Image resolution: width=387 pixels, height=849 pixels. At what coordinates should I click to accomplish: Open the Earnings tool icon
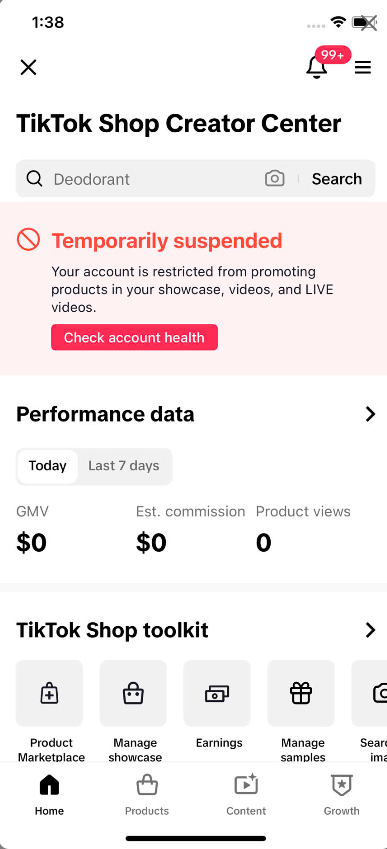[x=217, y=693]
